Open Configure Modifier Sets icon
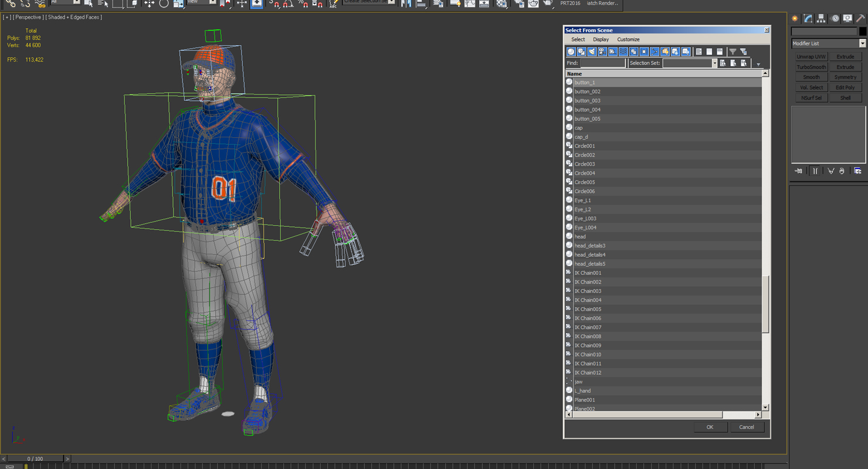868x469 pixels. [858, 171]
